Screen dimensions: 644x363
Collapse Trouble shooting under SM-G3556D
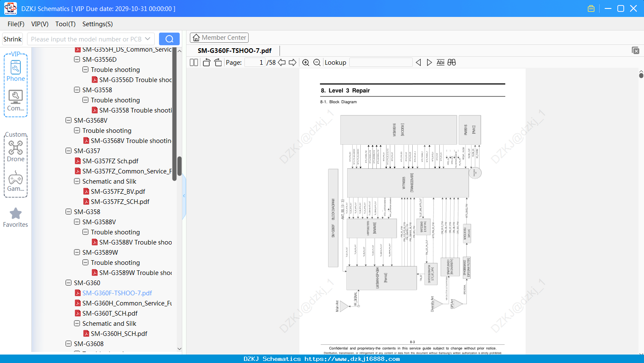[x=85, y=69]
